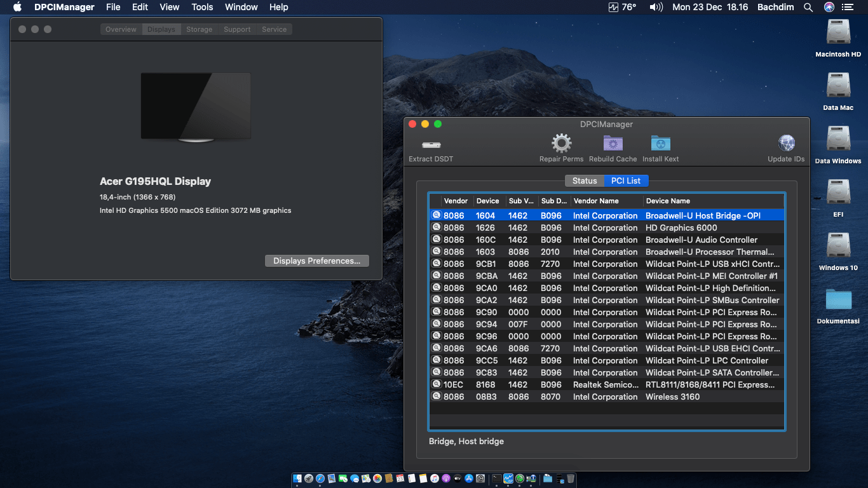
Task: Switch to the Status tab
Action: (585, 181)
